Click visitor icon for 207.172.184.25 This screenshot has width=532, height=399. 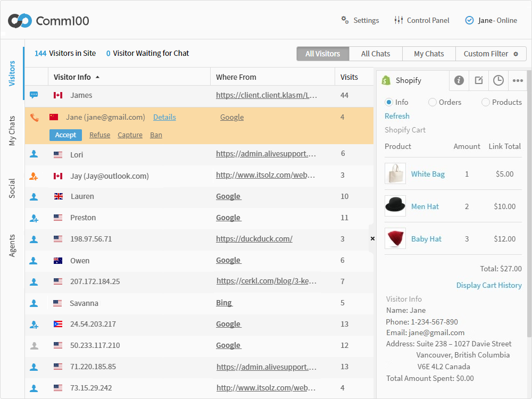[x=34, y=281]
